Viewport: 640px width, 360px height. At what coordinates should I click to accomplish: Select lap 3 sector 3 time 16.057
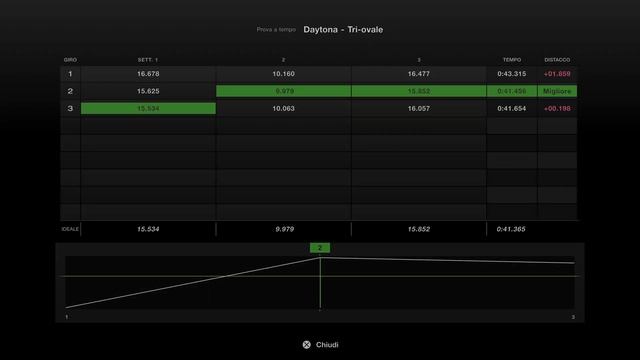tap(418, 109)
